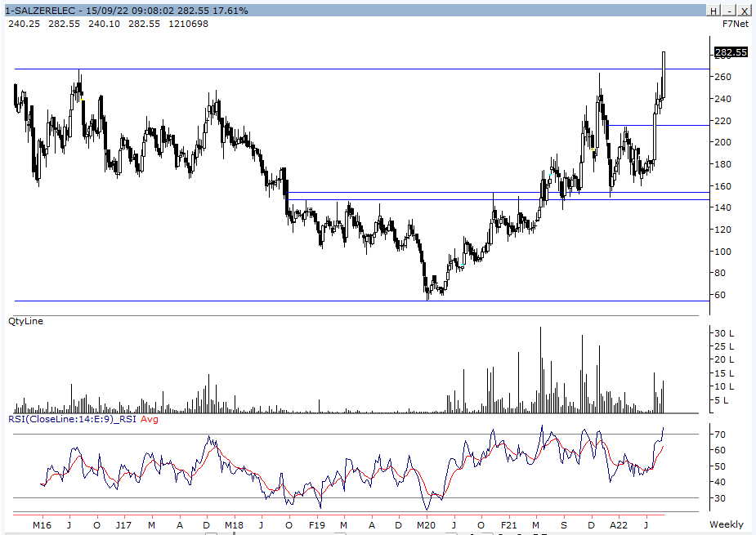Click the 180 price axis label

point(722,164)
